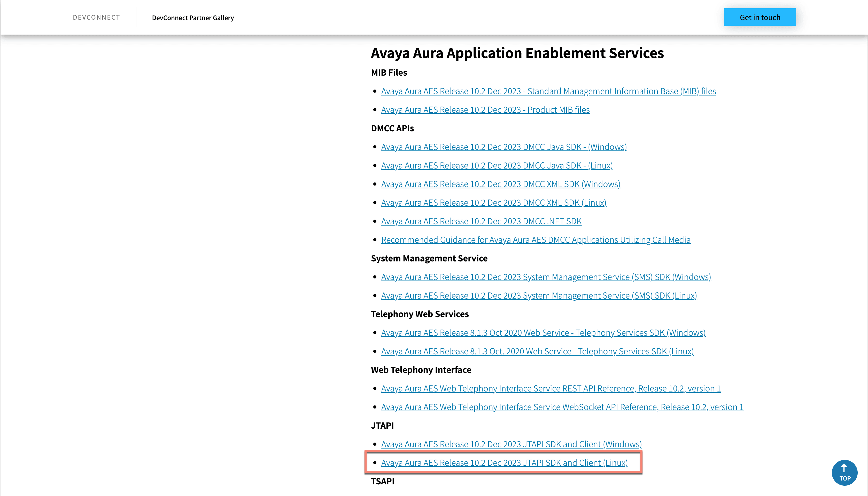Open the Web Telephony Interface WebSocket API Reference link
Viewport: 868px width, 496px height.
coord(562,407)
